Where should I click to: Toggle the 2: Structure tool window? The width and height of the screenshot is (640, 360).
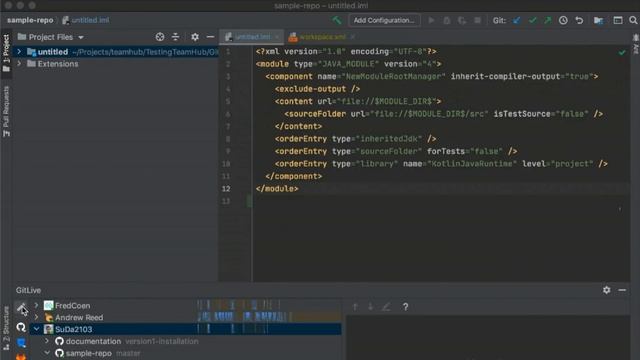tap(6, 328)
